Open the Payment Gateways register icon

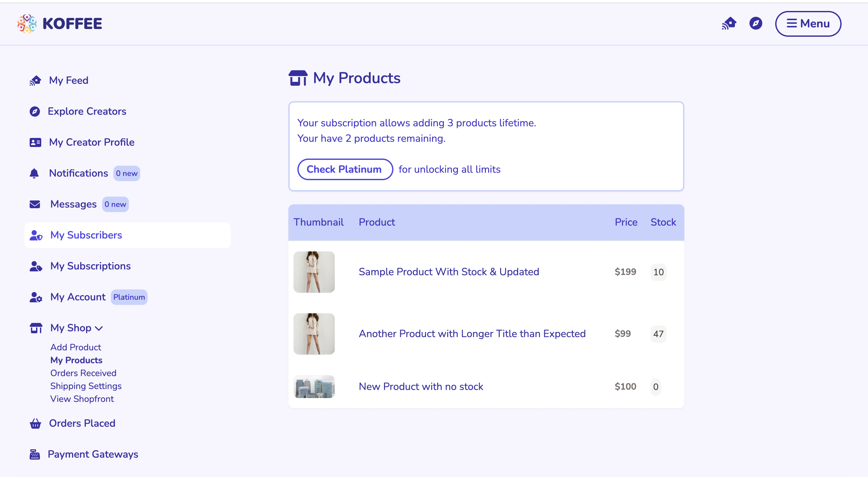[35, 454]
